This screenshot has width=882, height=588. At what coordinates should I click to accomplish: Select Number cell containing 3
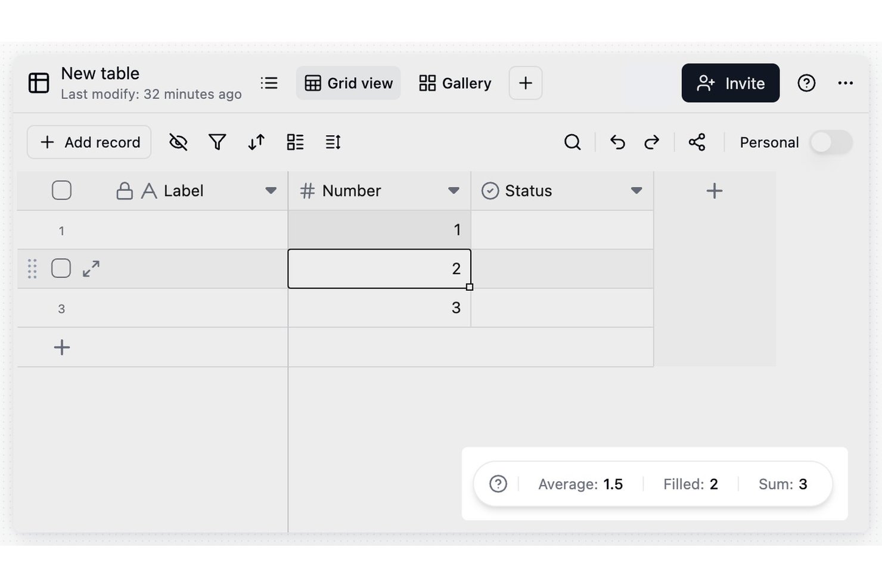[x=380, y=308]
